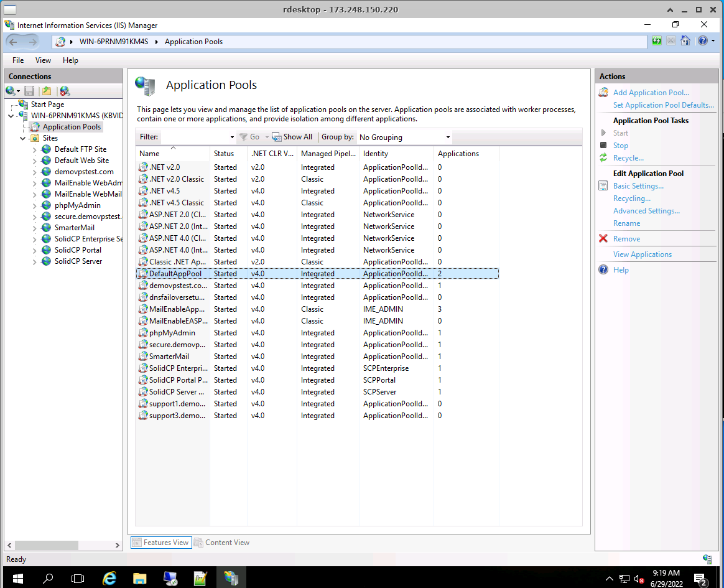Open the Group by No Grouping dropdown
The image size is (724, 588).
(x=404, y=137)
